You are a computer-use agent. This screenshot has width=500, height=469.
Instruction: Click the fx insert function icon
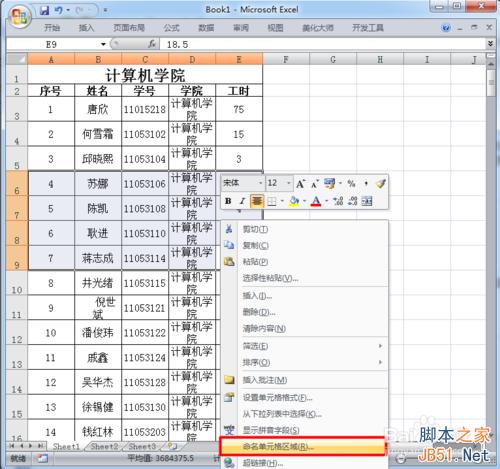coord(152,44)
